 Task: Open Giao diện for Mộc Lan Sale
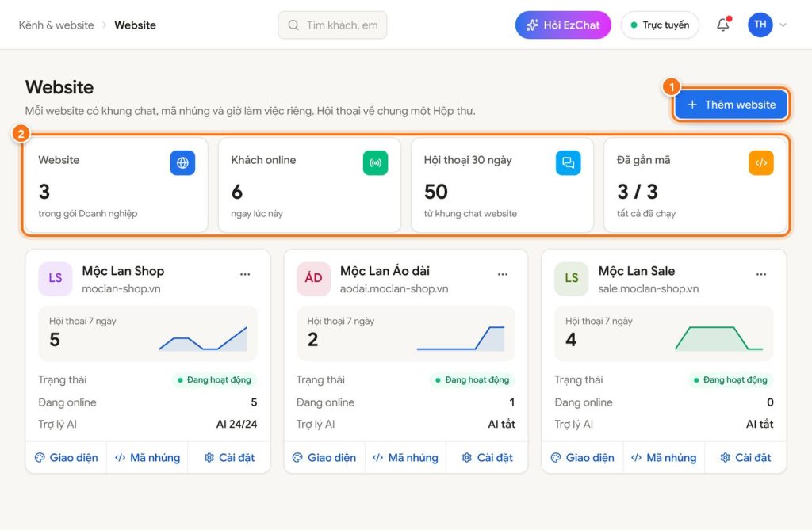pos(583,458)
